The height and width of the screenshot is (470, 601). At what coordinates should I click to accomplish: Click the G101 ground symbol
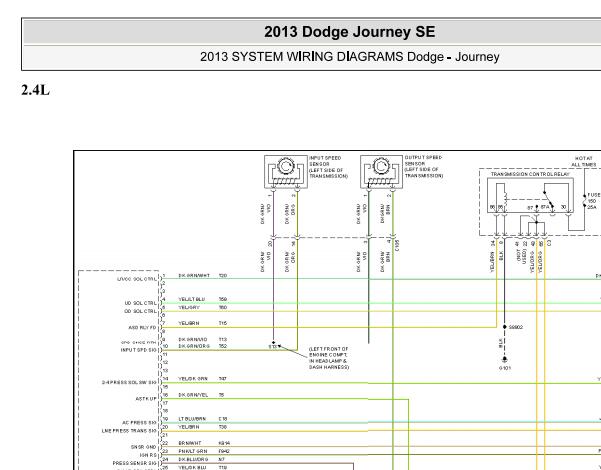pos(504,360)
